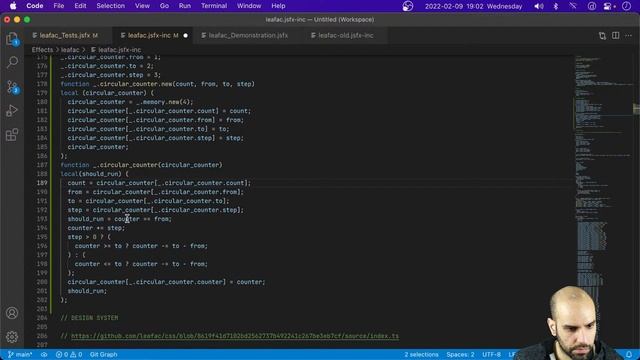Open the Explorer view in activity bar

[x=12, y=39]
